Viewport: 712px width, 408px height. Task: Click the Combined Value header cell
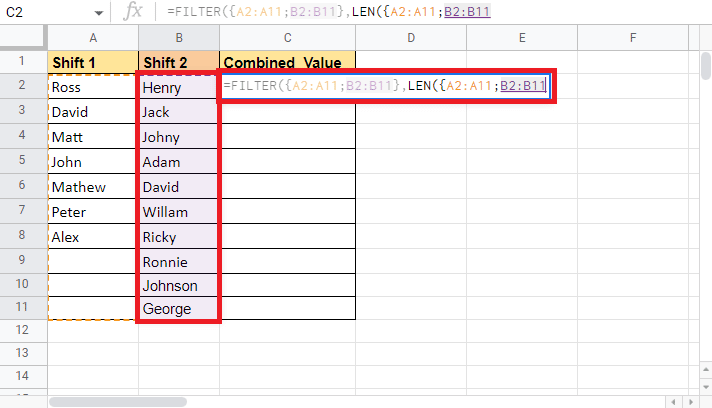287,62
